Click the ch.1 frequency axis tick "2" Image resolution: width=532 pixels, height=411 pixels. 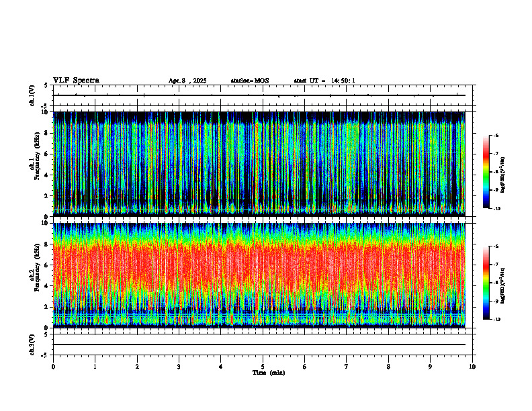(x=47, y=195)
